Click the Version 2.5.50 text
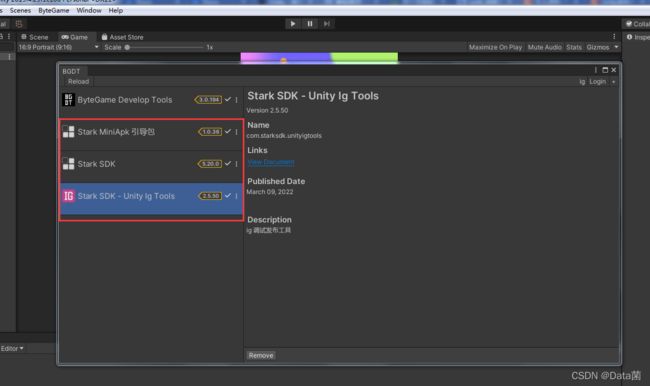This screenshot has width=650, height=386. (x=267, y=110)
